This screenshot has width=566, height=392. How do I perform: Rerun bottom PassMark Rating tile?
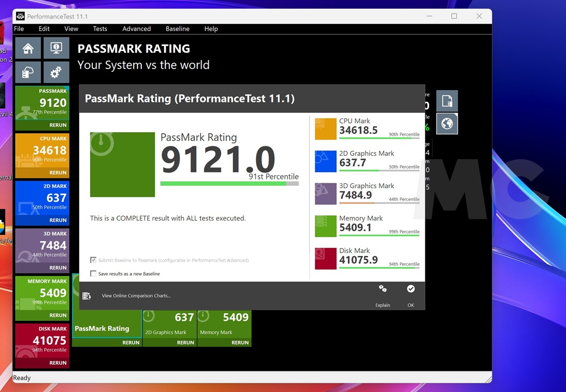point(130,342)
